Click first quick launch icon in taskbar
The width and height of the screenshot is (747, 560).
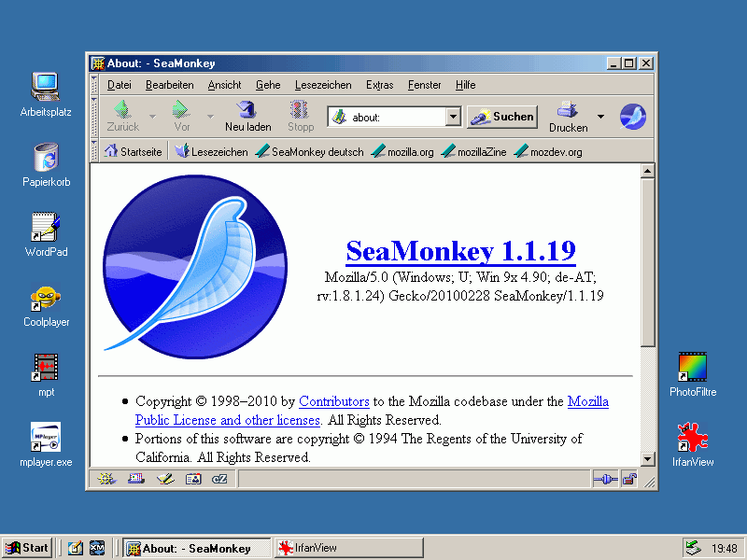point(76,548)
